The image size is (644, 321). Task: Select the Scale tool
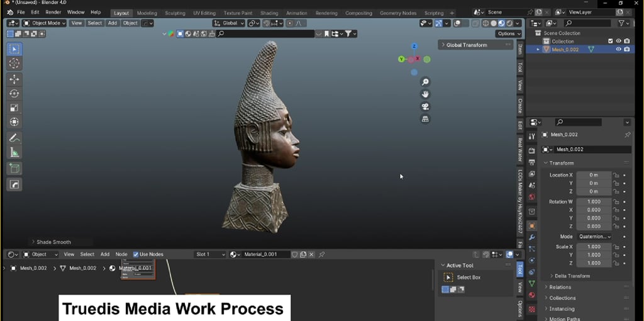click(14, 108)
